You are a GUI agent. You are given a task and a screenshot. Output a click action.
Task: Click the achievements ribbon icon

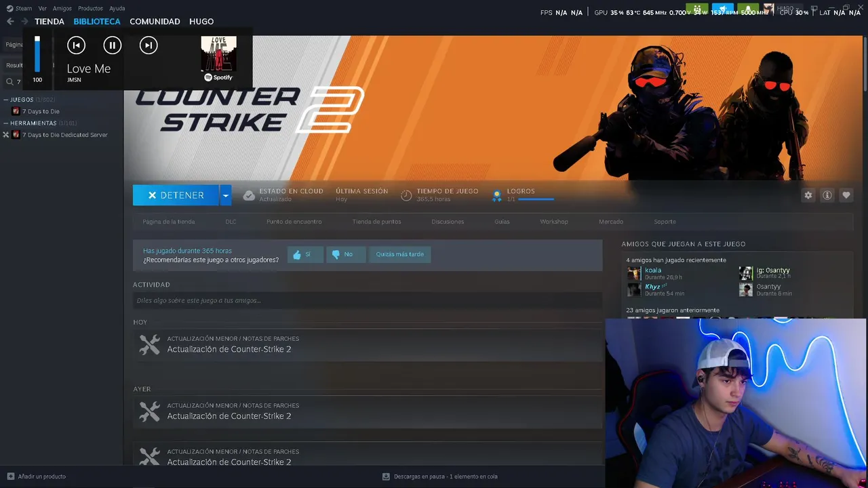coord(496,195)
